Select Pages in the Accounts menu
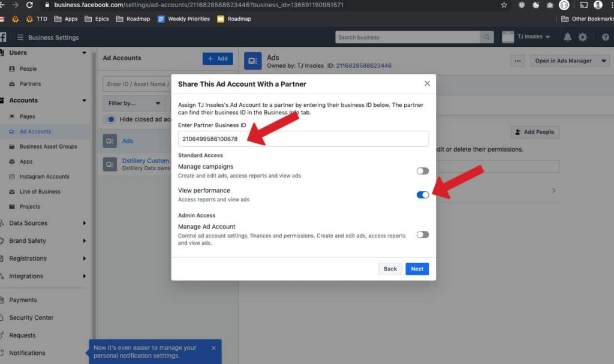 (28, 116)
